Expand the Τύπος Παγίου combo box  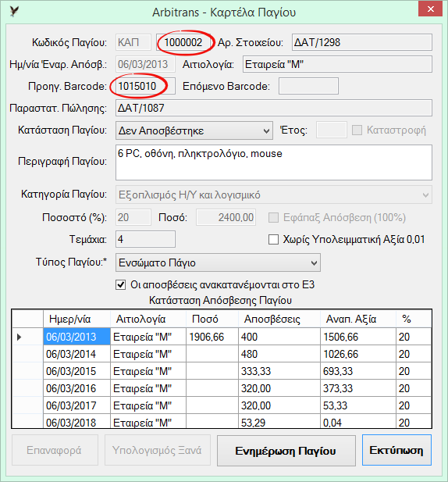pyautogui.click(x=218, y=262)
